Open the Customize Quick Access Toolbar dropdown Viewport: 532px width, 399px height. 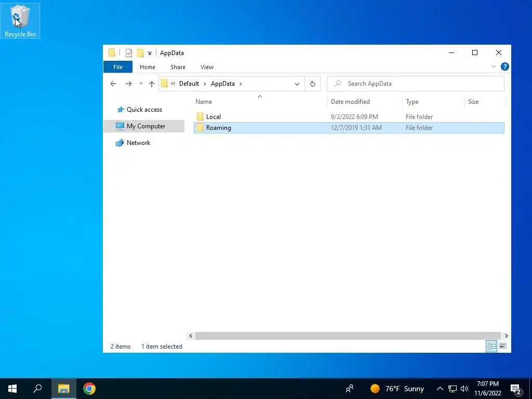[150, 54]
